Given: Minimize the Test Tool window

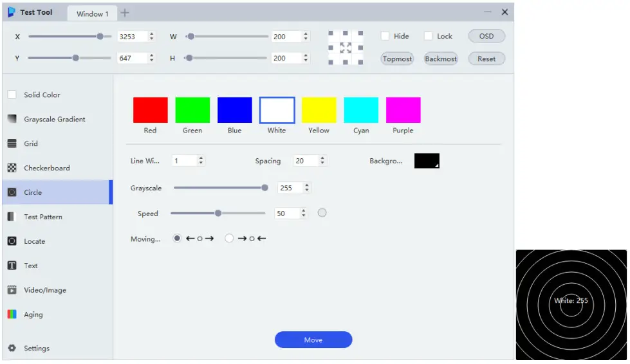Looking at the screenshot, I should pos(487,12).
